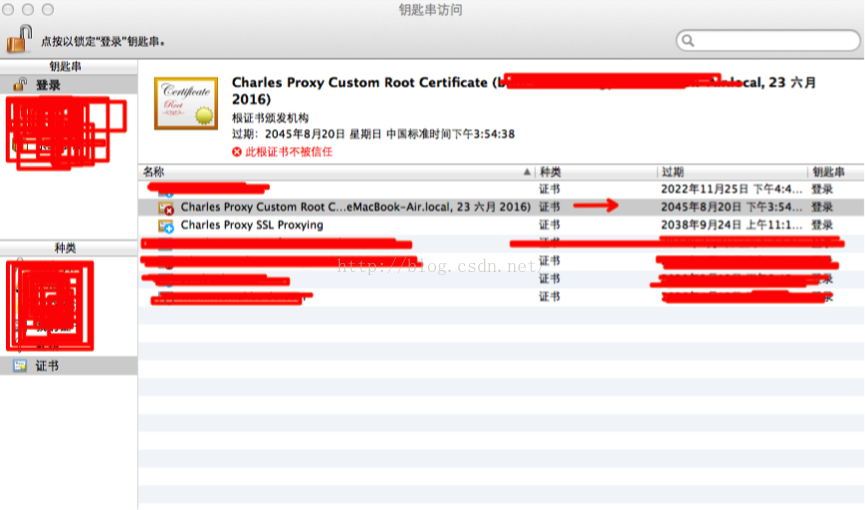Sort by the 钥匙串 column header
This screenshot has width=865, height=510.
836,172
